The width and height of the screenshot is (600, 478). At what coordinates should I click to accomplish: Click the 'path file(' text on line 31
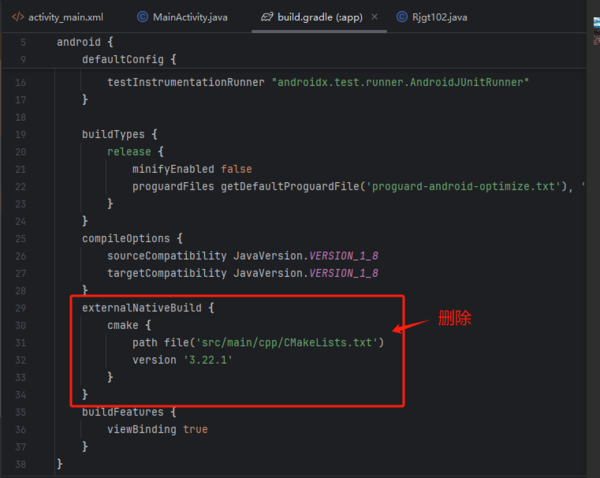[164, 343]
